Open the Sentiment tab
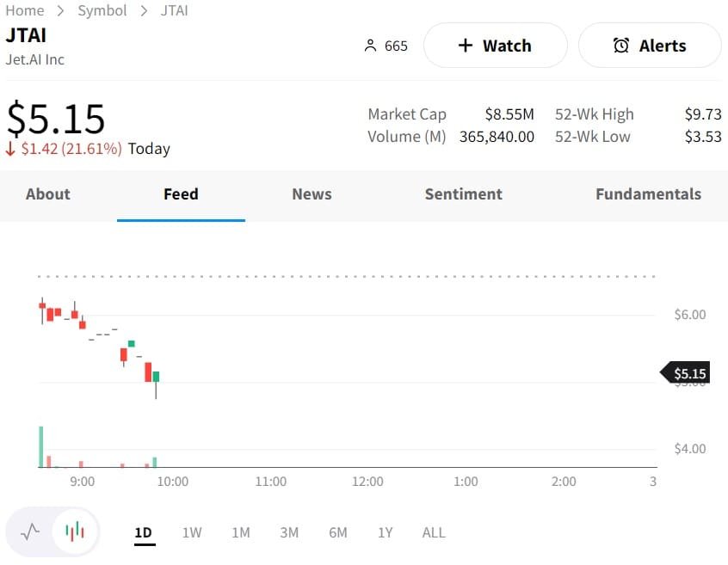 (463, 194)
